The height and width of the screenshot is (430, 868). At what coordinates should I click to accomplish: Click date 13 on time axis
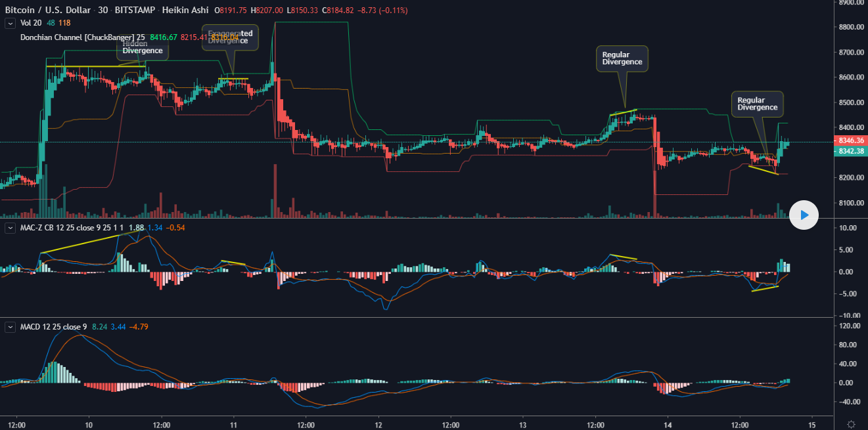[x=523, y=424]
